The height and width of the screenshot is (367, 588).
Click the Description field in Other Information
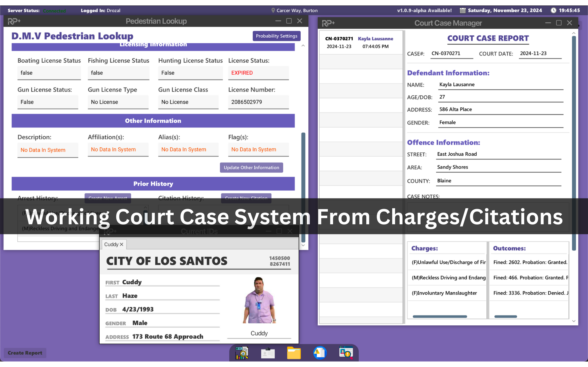48,150
